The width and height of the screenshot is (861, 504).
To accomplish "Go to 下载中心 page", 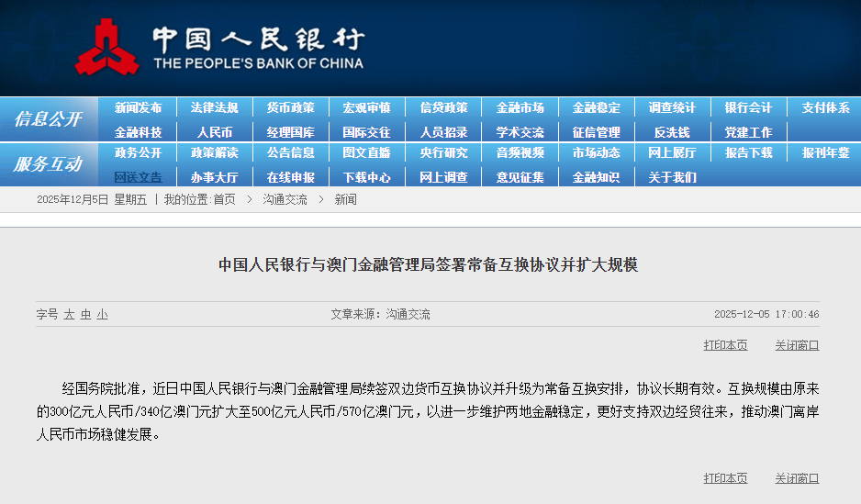I will tap(366, 177).
